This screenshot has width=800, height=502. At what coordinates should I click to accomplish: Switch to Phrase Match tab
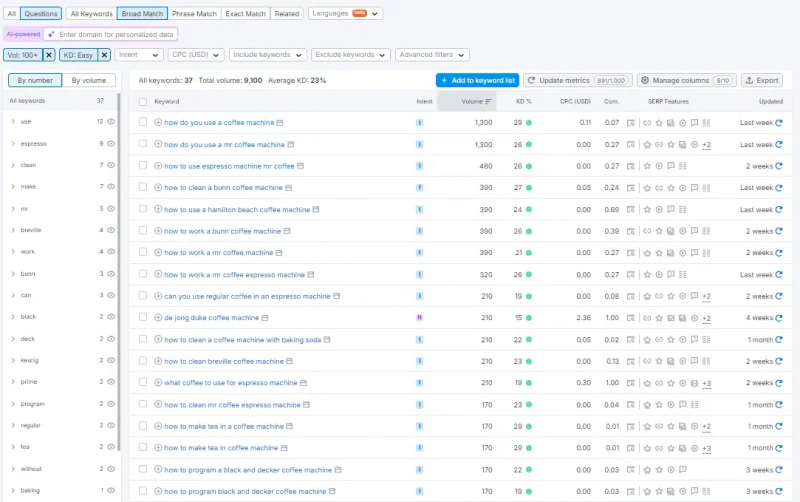click(x=194, y=13)
